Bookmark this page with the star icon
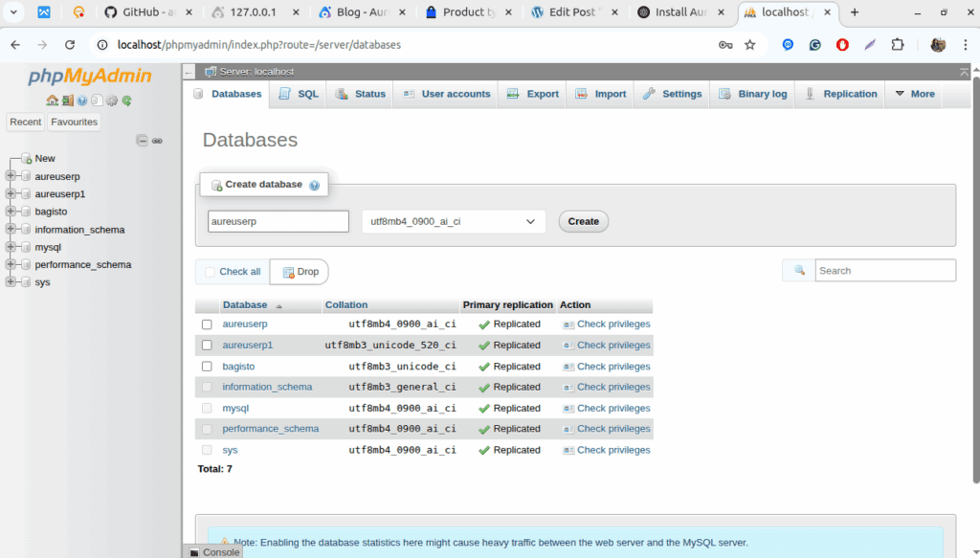The height and width of the screenshot is (558, 980). pos(750,45)
